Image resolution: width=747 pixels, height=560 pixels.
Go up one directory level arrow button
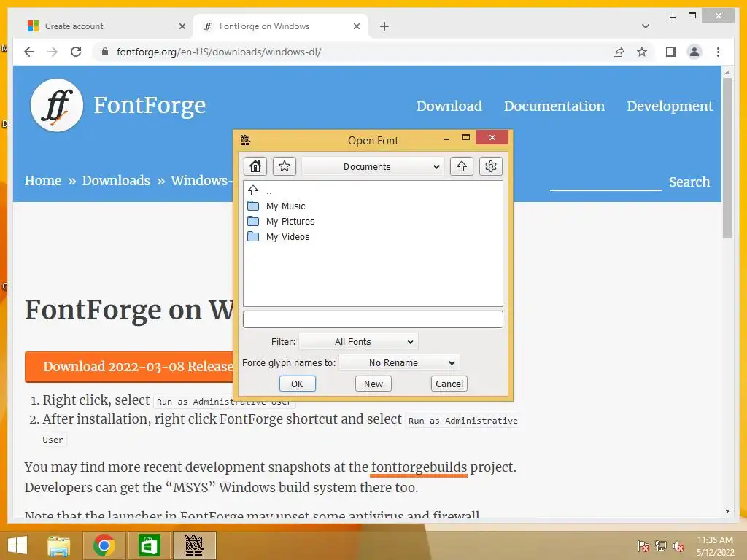pyautogui.click(x=461, y=166)
